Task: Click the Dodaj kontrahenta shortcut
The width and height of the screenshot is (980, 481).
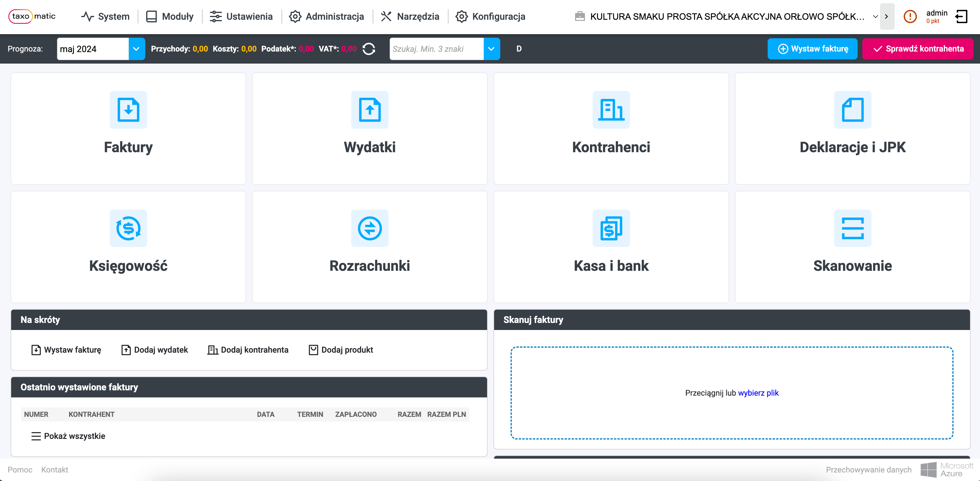Action: (x=248, y=350)
